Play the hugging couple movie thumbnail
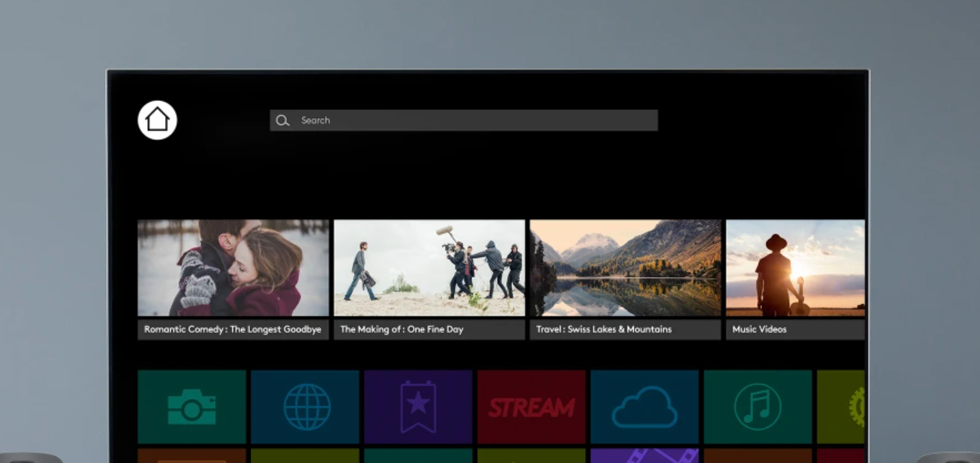Image resolution: width=980 pixels, height=463 pixels. click(x=233, y=268)
